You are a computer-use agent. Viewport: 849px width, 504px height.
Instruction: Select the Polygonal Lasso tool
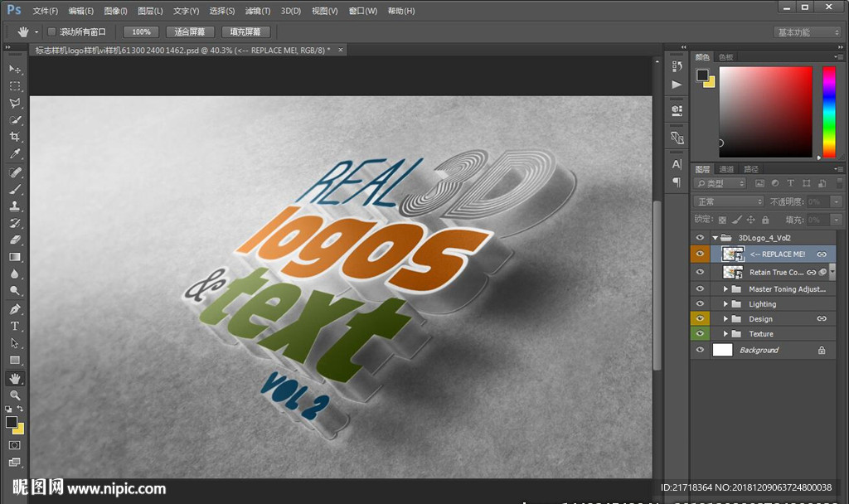click(x=15, y=103)
